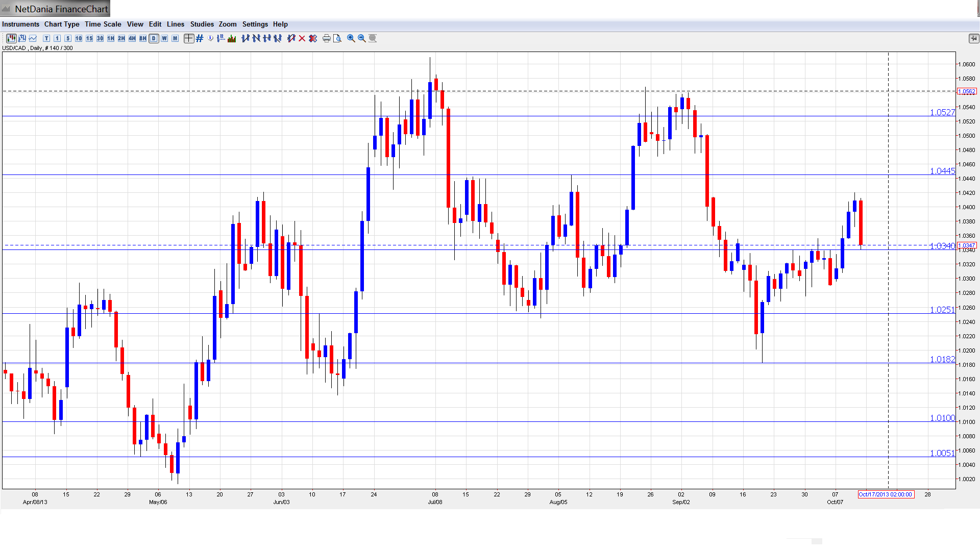Click the zoom out magnifier icon

361,38
